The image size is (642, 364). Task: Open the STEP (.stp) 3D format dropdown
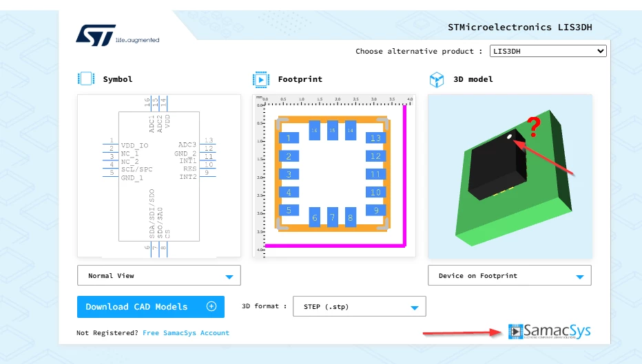(x=359, y=306)
